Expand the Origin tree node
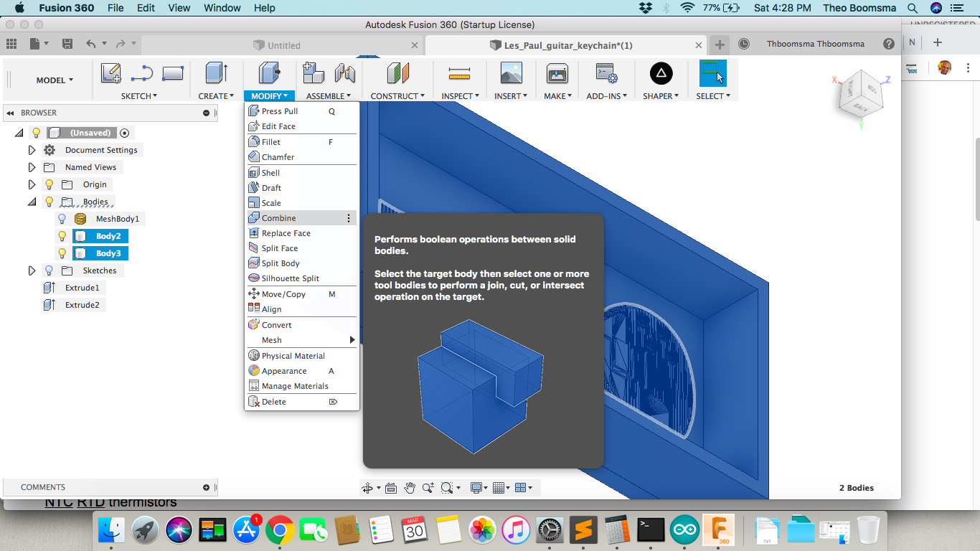 tap(32, 184)
